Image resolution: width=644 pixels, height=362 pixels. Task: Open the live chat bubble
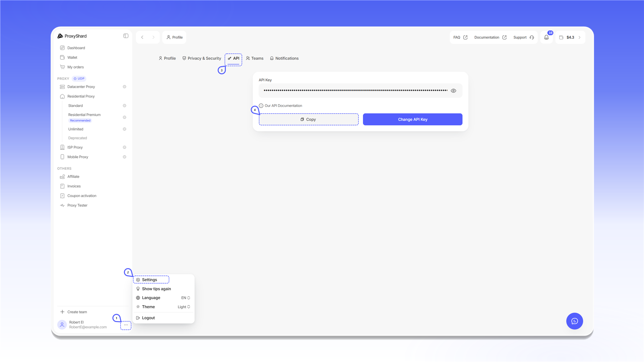(x=575, y=321)
